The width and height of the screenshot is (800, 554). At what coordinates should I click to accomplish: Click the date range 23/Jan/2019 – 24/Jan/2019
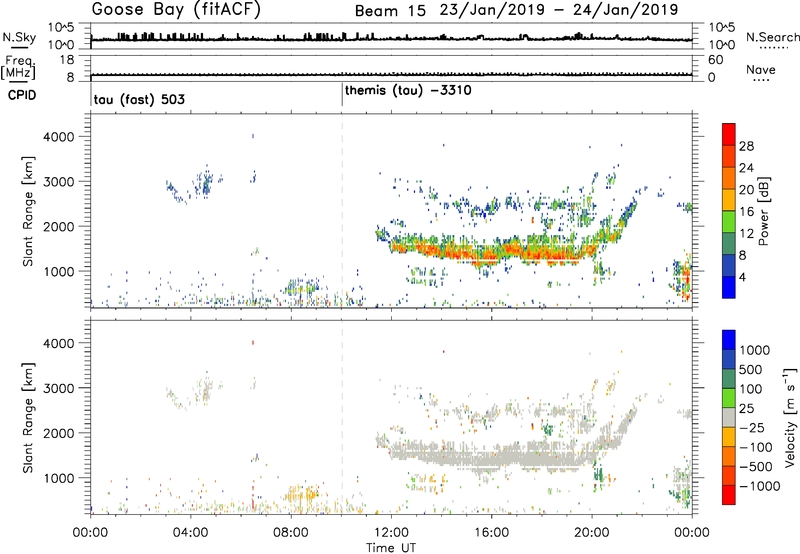coord(559,10)
